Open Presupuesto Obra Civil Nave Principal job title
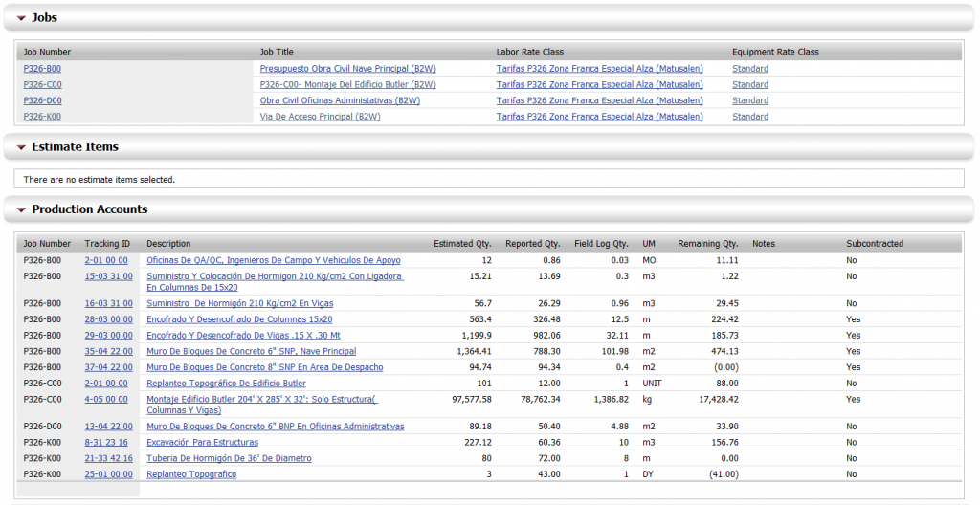This screenshot has width=980, height=505. 347,69
